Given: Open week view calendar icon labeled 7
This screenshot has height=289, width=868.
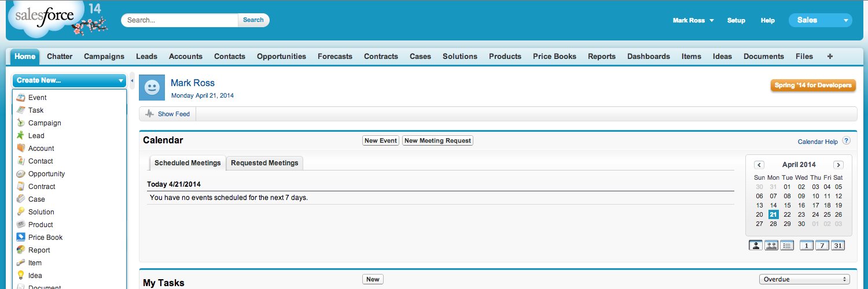Looking at the screenshot, I should tap(822, 246).
